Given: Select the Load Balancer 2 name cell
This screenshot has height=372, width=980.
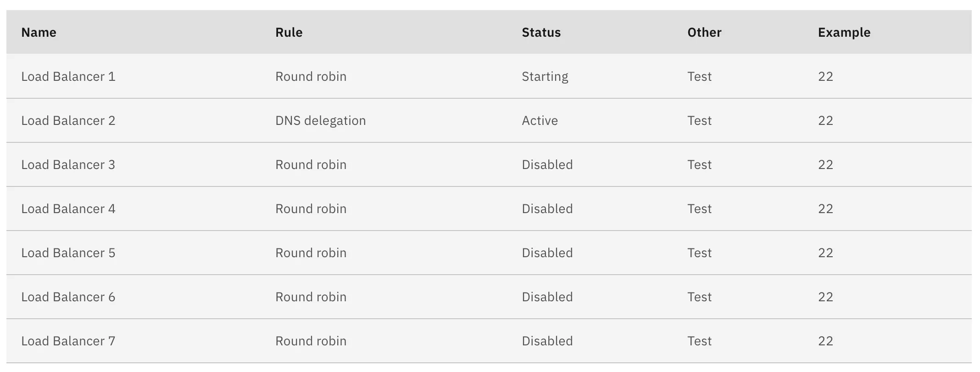Looking at the screenshot, I should click(x=68, y=121).
